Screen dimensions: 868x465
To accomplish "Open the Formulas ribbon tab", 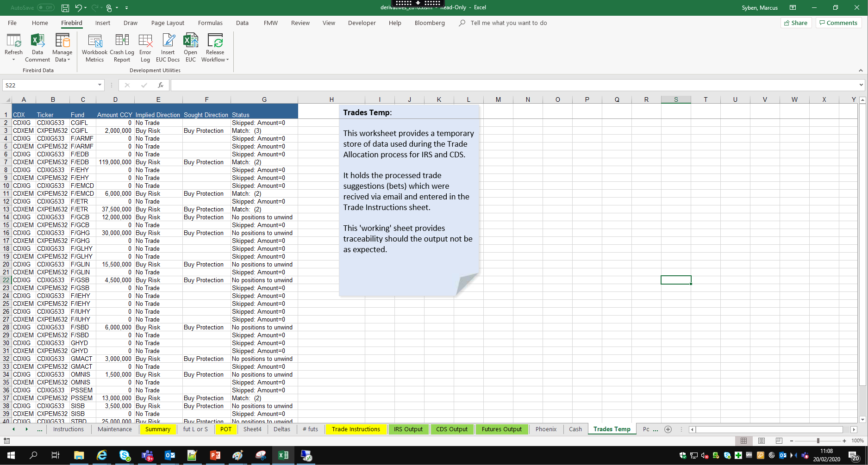I will (x=210, y=23).
